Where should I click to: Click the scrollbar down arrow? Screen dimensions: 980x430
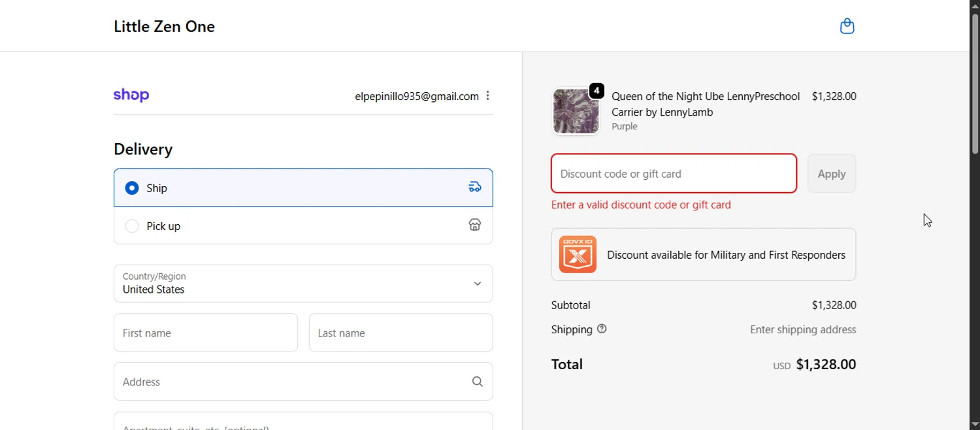975,425
